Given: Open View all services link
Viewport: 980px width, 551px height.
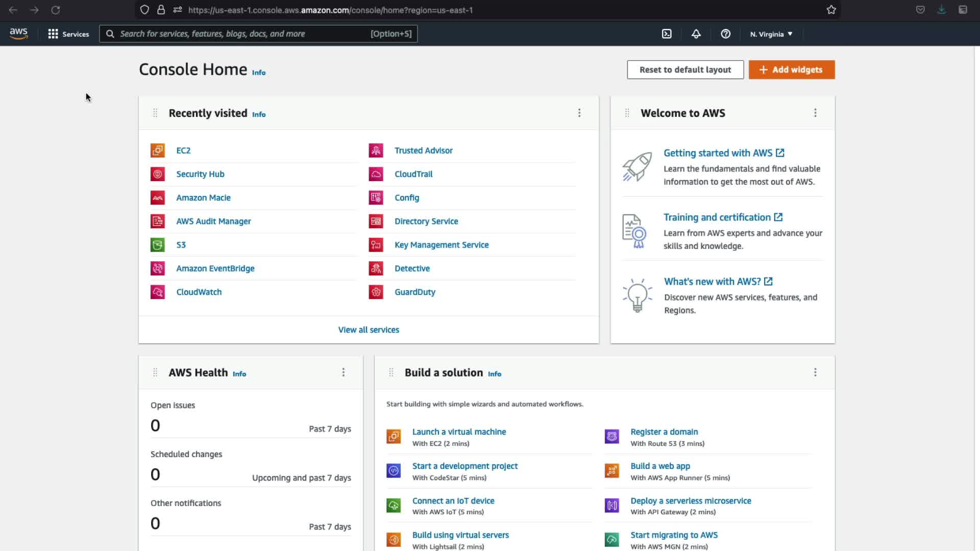Looking at the screenshot, I should (369, 330).
